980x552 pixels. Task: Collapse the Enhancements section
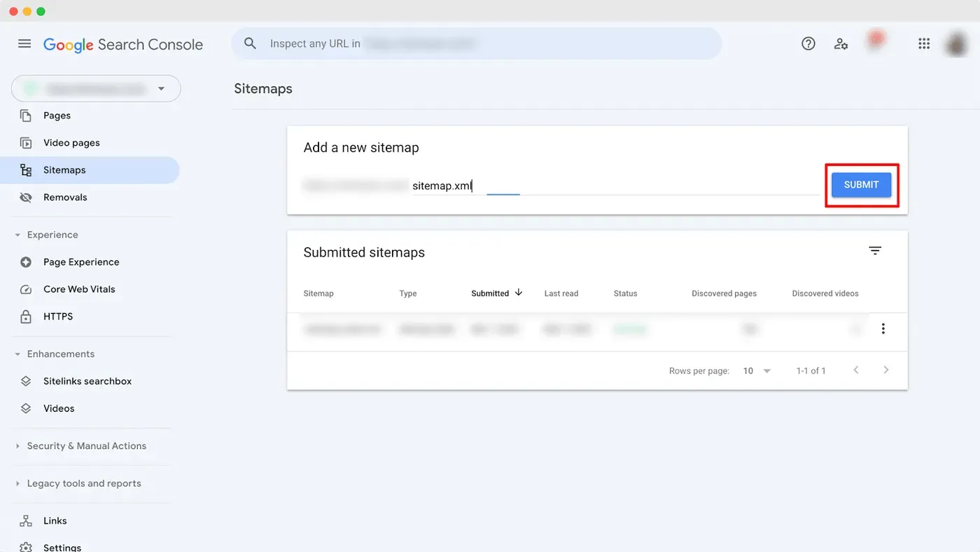tap(17, 354)
